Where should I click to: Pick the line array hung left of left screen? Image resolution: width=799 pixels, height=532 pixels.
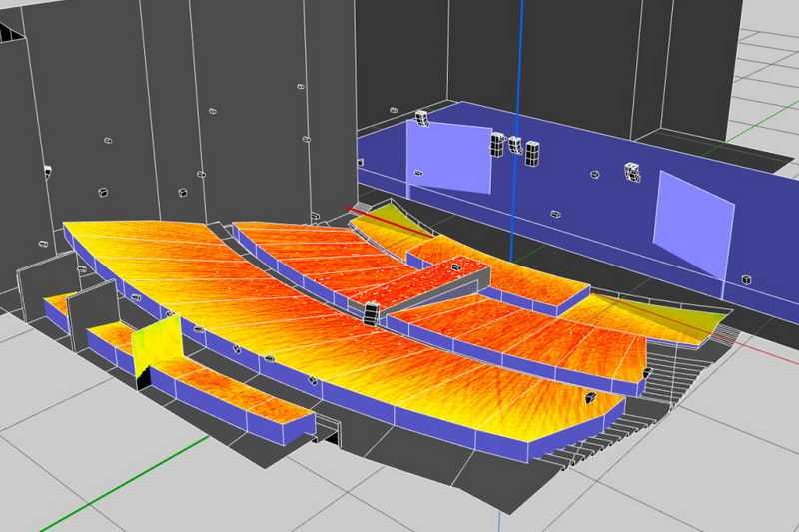(x=421, y=118)
